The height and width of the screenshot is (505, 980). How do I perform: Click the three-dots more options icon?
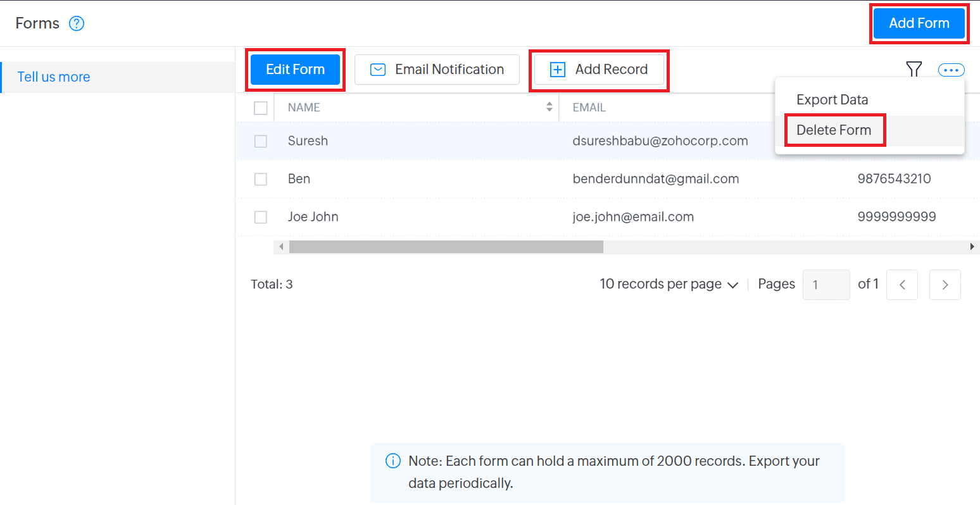(951, 70)
